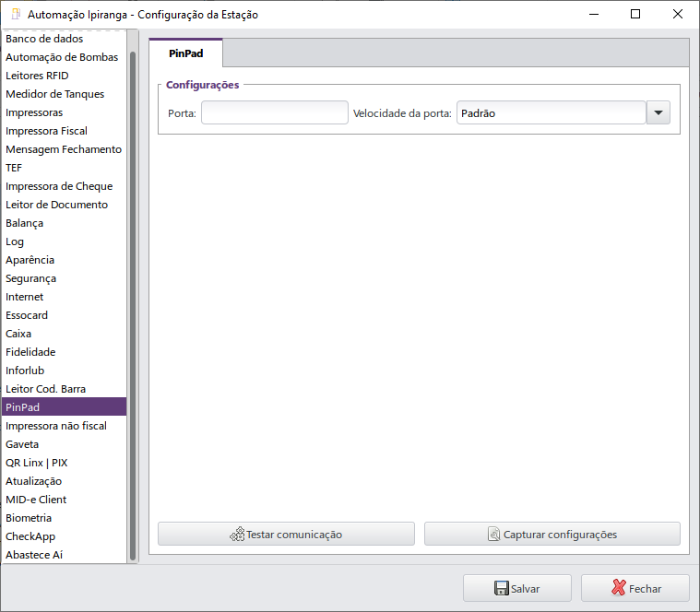Open Segurança configuration
This screenshot has height=612, width=700.
65,278
